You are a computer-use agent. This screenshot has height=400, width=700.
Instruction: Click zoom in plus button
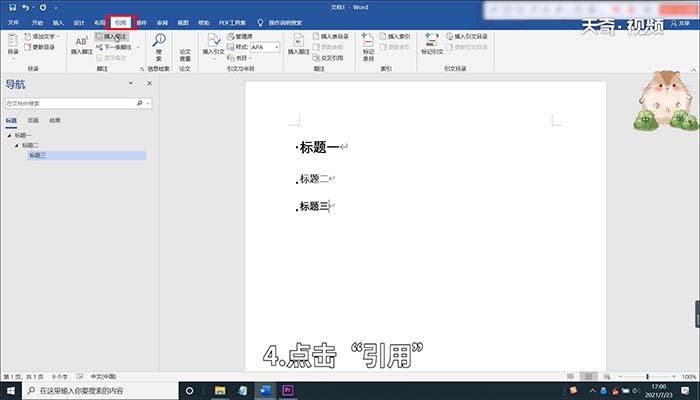(x=674, y=377)
